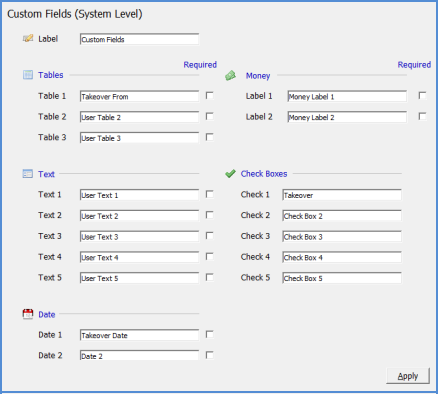Select the Check Box 5 field
The image size is (438, 394).
click(342, 278)
